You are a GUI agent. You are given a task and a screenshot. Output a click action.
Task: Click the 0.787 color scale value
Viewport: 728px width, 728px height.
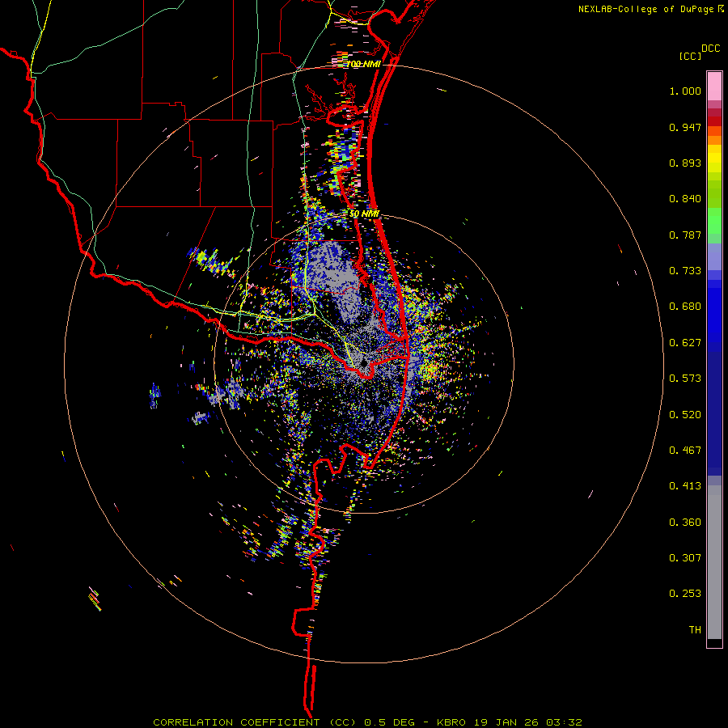pyautogui.click(x=685, y=235)
